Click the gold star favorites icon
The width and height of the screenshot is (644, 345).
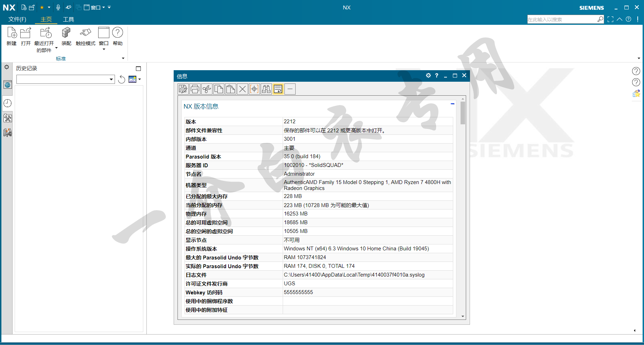pyautogui.click(x=42, y=7)
